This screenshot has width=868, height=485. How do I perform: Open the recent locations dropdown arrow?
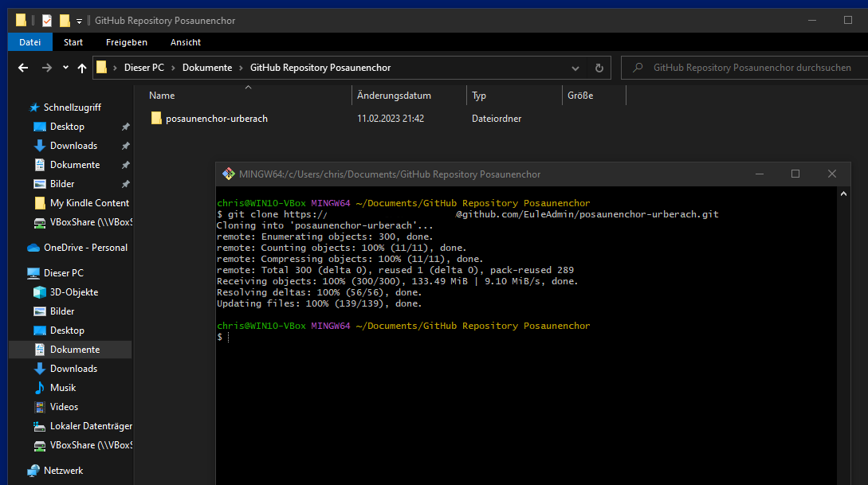point(65,68)
